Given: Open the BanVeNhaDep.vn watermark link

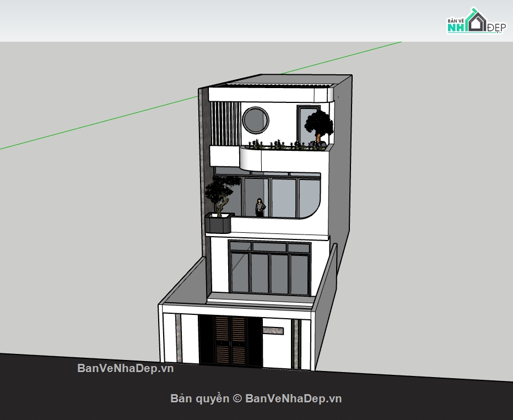Looking at the screenshot, I should (126, 369).
